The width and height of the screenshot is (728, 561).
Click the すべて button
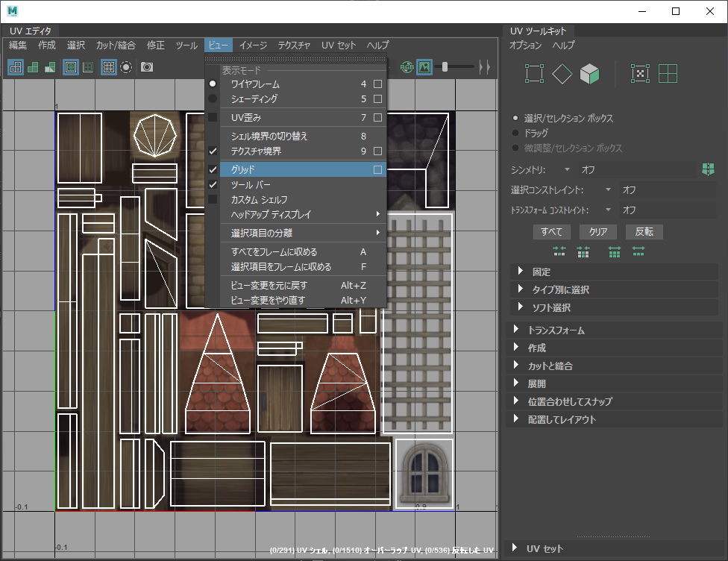click(551, 231)
